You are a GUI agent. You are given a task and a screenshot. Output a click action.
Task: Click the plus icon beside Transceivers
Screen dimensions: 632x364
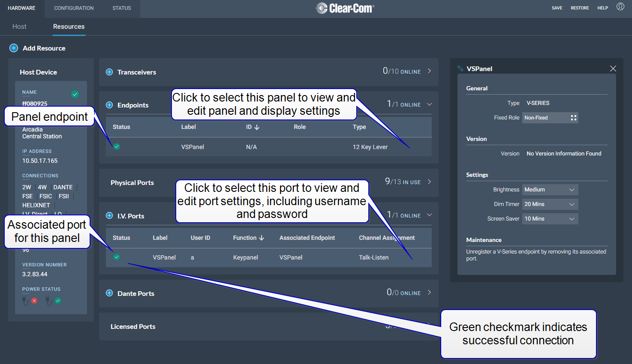(x=109, y=72)
